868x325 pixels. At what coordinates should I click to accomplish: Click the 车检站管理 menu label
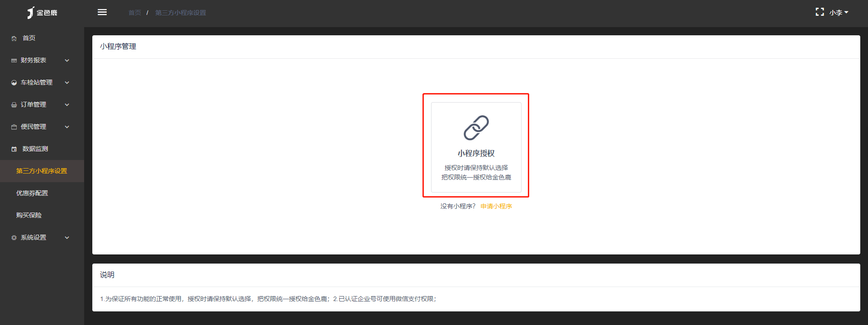[x=37, y=82]
